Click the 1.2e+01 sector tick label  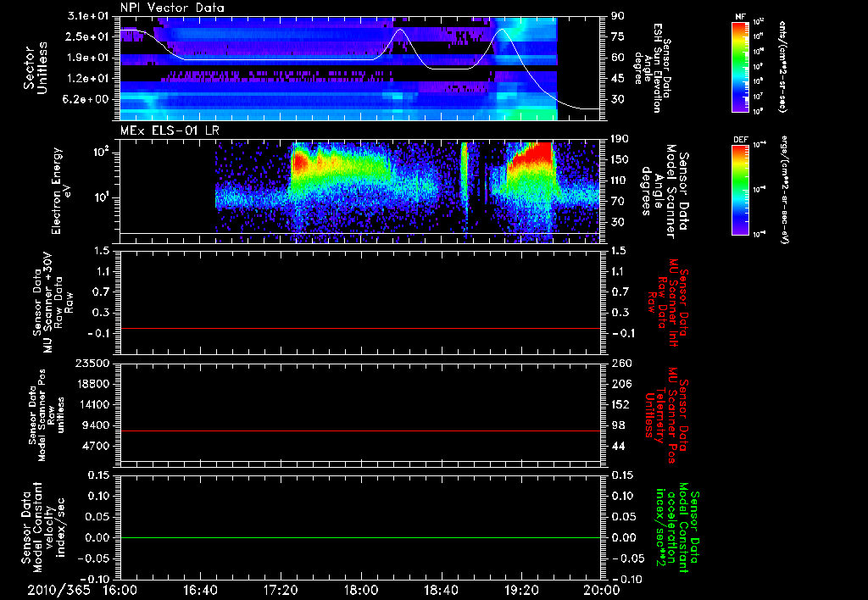[x=90, y=79]
